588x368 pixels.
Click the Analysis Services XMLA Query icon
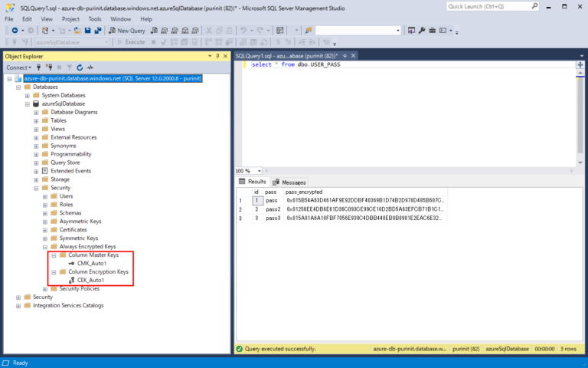pyautogui.click(x=185, y=31)
